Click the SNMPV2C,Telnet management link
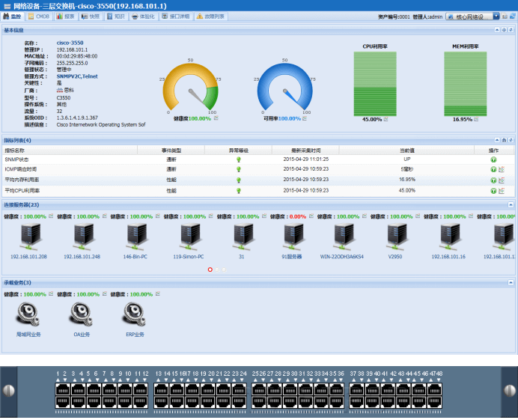 77,76
